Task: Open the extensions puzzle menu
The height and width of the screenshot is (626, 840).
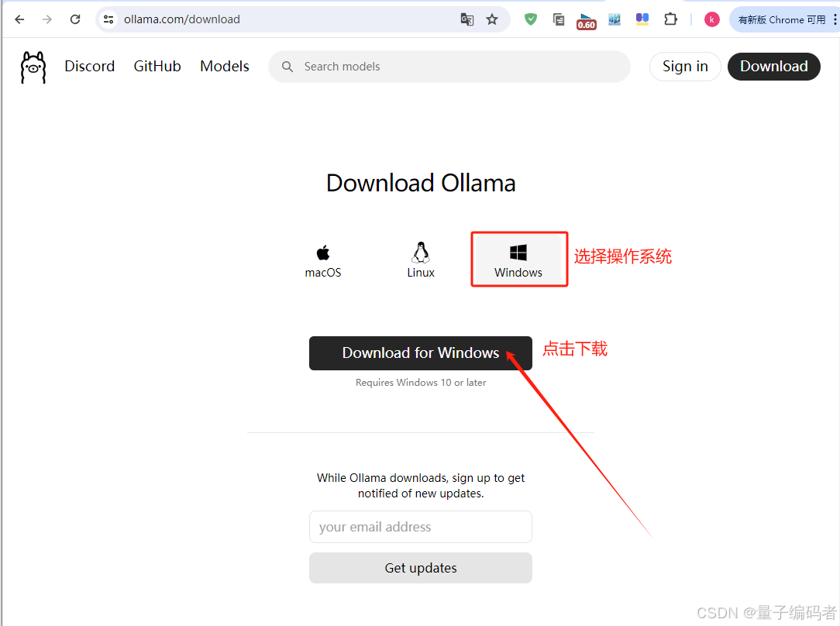Action: 670,20
